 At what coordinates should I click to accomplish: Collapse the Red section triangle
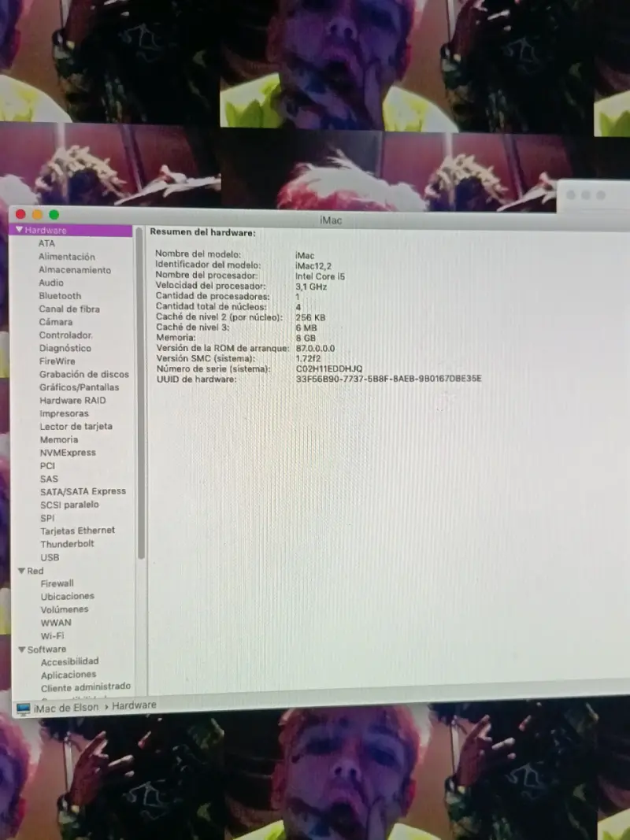pyautogui.click(x=22, y=571)
